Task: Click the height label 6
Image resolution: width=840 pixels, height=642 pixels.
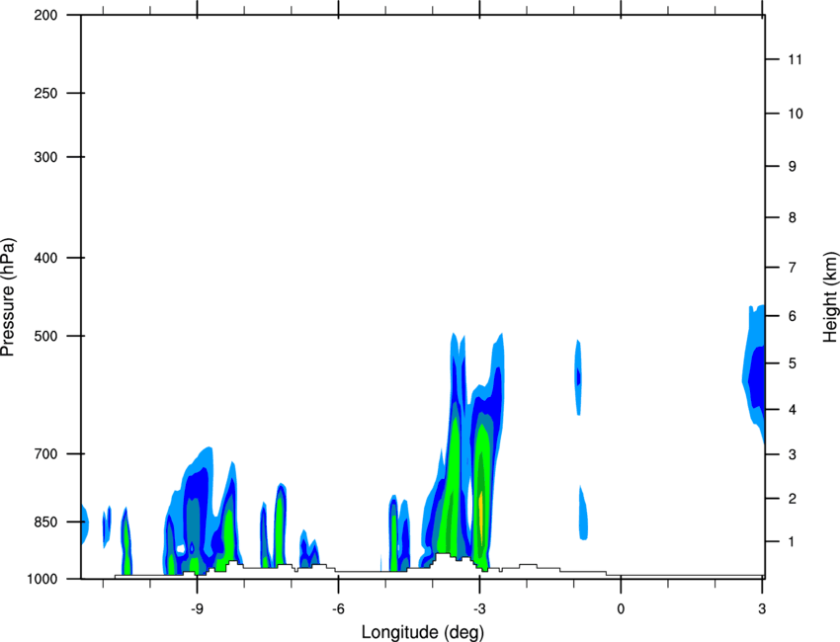Action: point(793,316)
